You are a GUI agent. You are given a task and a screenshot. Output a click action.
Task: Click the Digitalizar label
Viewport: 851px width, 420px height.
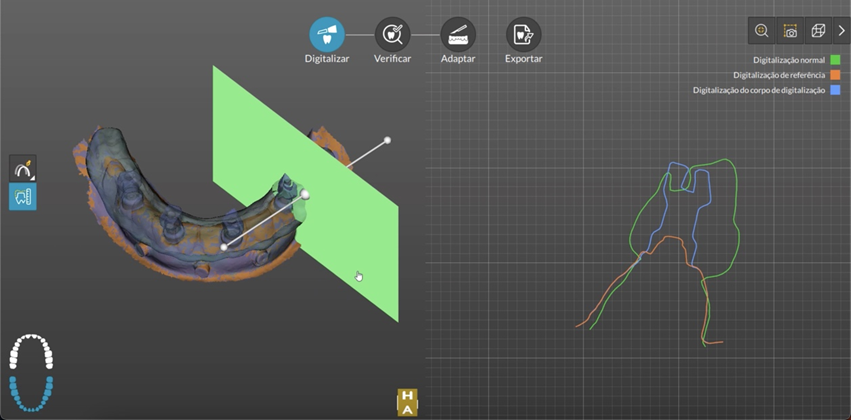(x=327, y=59)
